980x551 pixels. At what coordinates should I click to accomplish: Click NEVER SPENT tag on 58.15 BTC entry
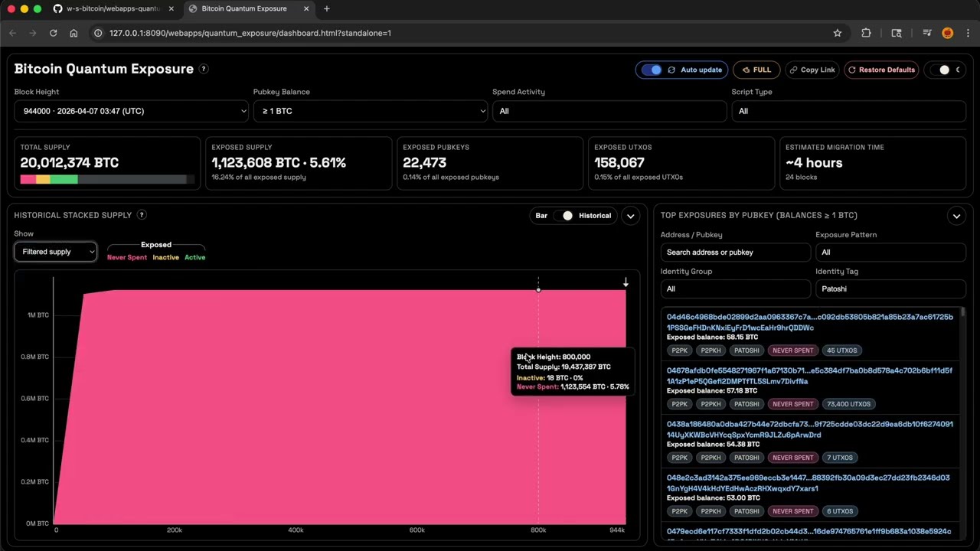792,350
